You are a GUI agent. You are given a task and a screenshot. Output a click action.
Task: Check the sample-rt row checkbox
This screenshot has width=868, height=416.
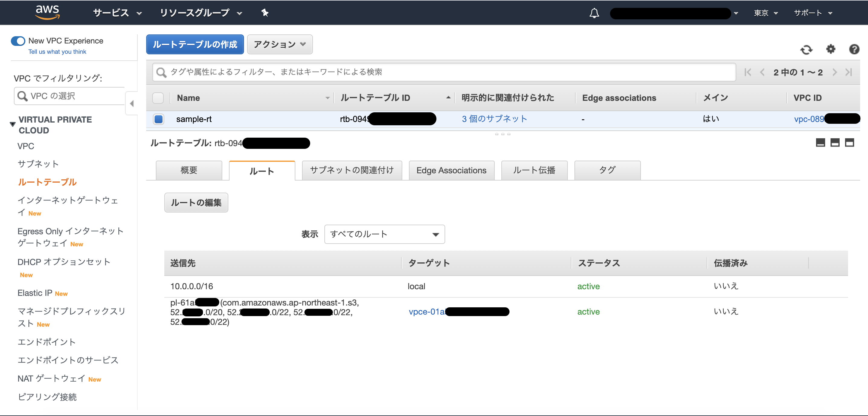click(158, 119)
